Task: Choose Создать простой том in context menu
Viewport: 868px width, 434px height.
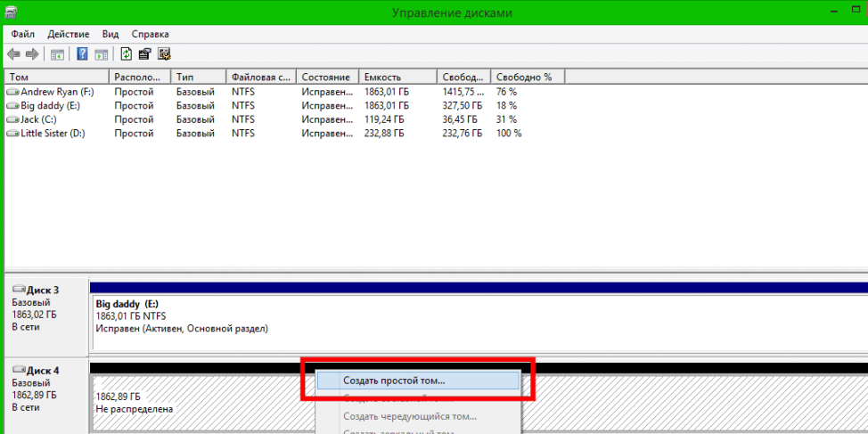Action: (394, 380)
